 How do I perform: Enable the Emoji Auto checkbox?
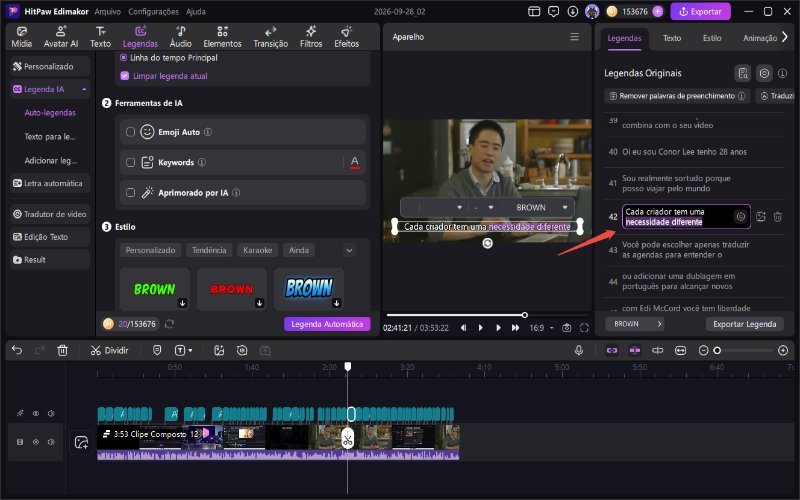click(130, 132)
